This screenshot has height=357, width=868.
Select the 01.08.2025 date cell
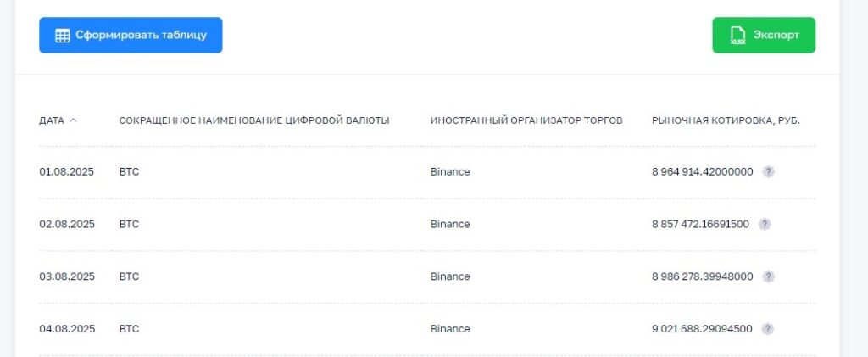pyautogui.click(x=66, y=171)
